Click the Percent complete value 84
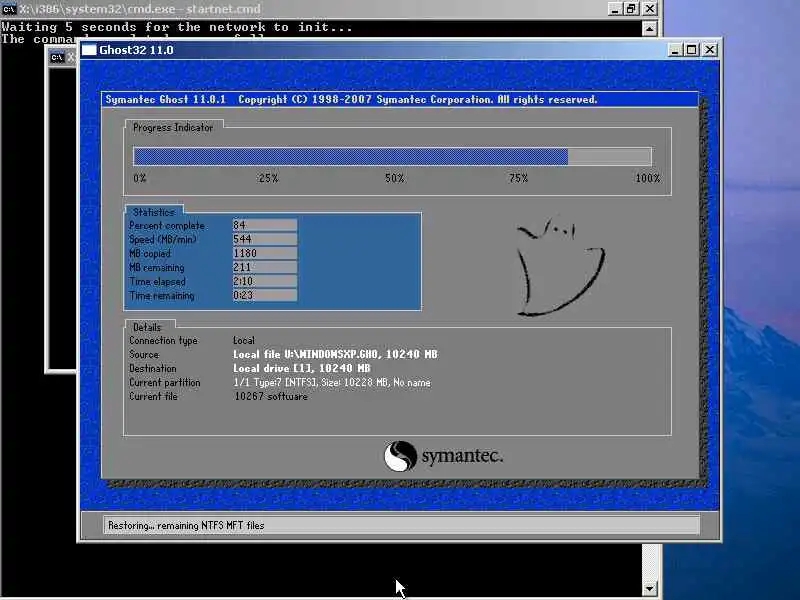This screenshot has height=600, width=800. [x=265, y=225]
